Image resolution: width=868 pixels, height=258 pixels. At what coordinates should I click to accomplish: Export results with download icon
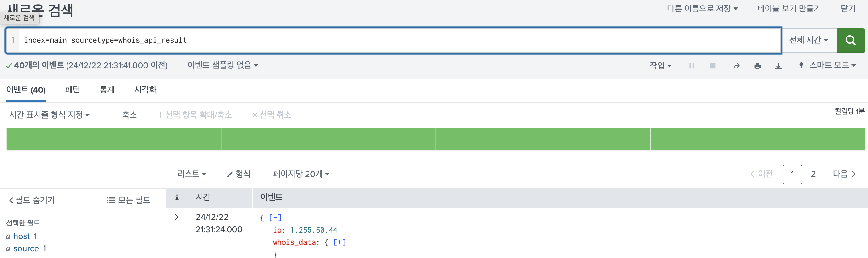(778, 66)
